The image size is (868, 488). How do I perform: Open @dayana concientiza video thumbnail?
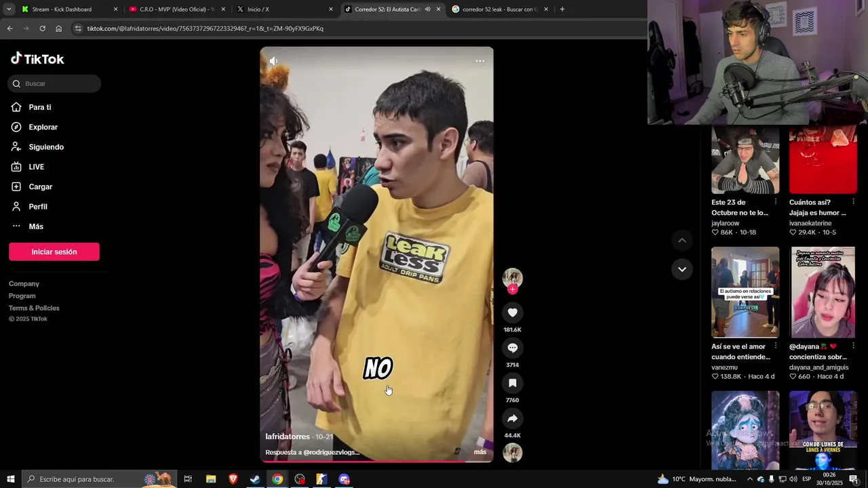pyautogui.click(x=823, y=292)
